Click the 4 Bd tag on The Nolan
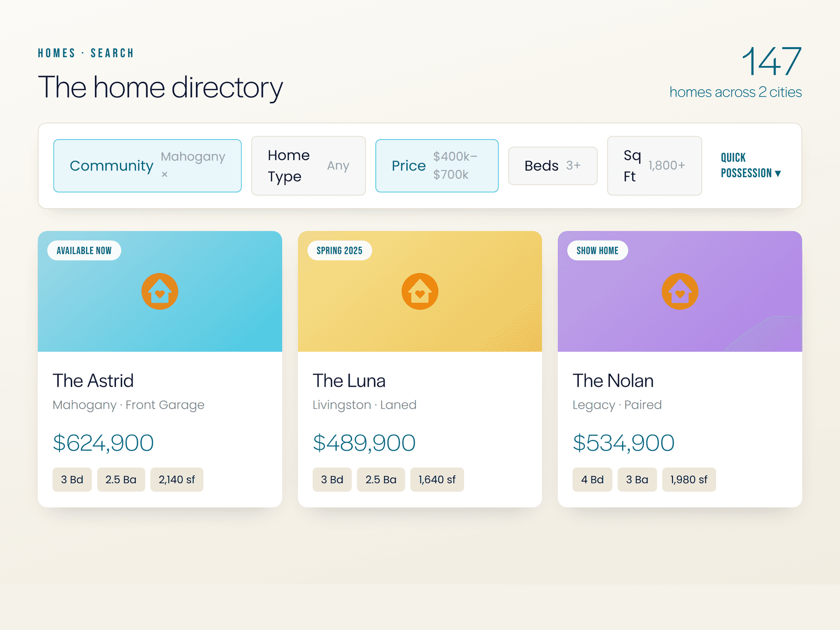The width and height of the screenshot is (840, 630). [x=592, y=479]
